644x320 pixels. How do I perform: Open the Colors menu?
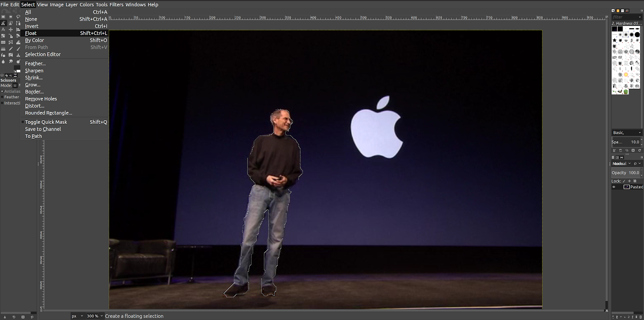(x=87, y=4)
